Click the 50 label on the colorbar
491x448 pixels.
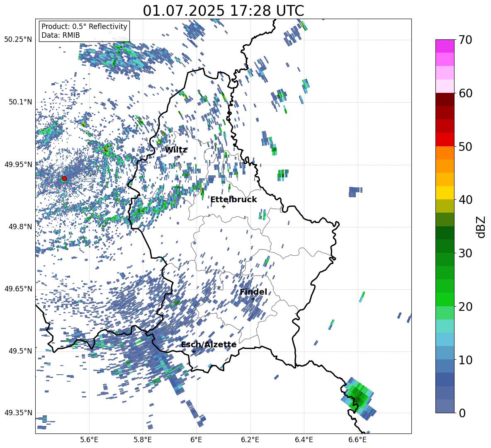tap(465, 146)
